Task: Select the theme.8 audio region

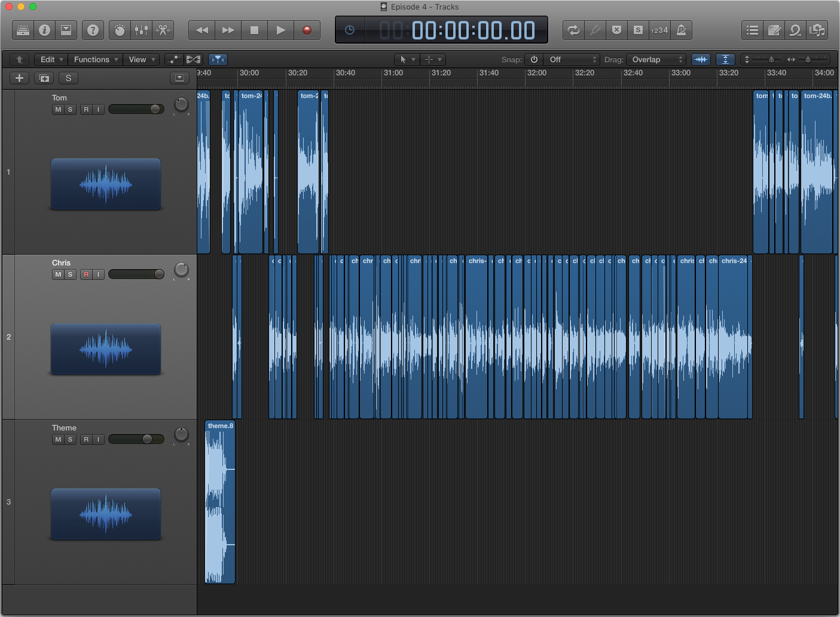Action: click(x=220, y=502)
